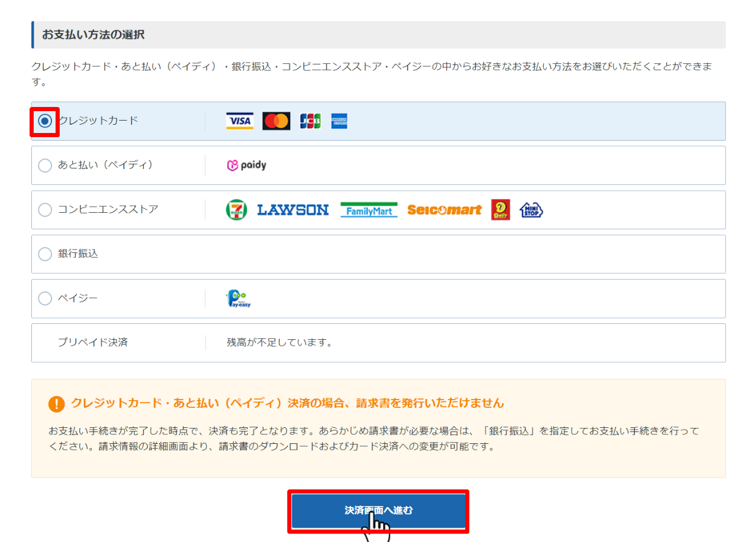
Task: Select the コンビニエンスストア payment option
Action: [x=45, y=209]
